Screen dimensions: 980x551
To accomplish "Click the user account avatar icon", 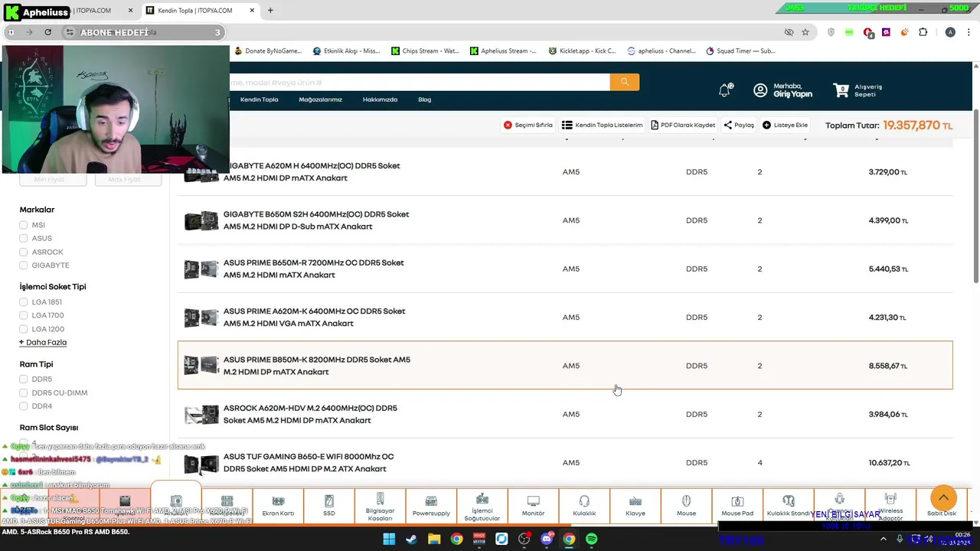I will 760,90.
